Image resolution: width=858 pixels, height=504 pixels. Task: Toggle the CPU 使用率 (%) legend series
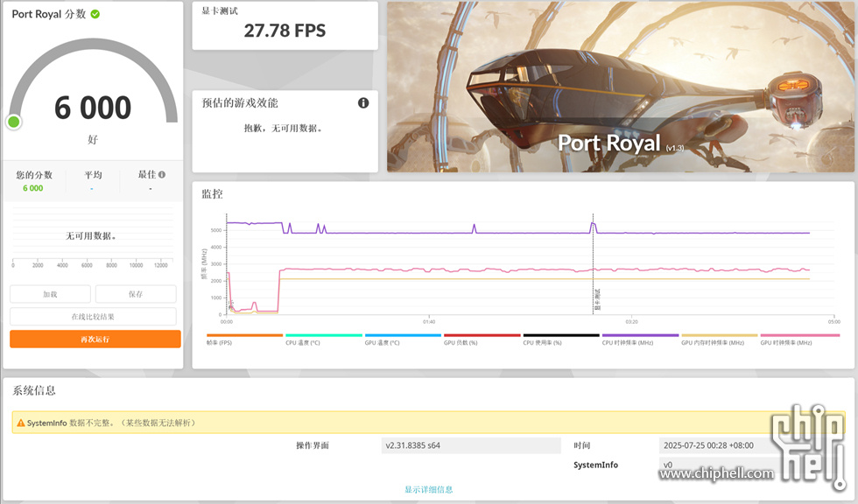[561, 339]
